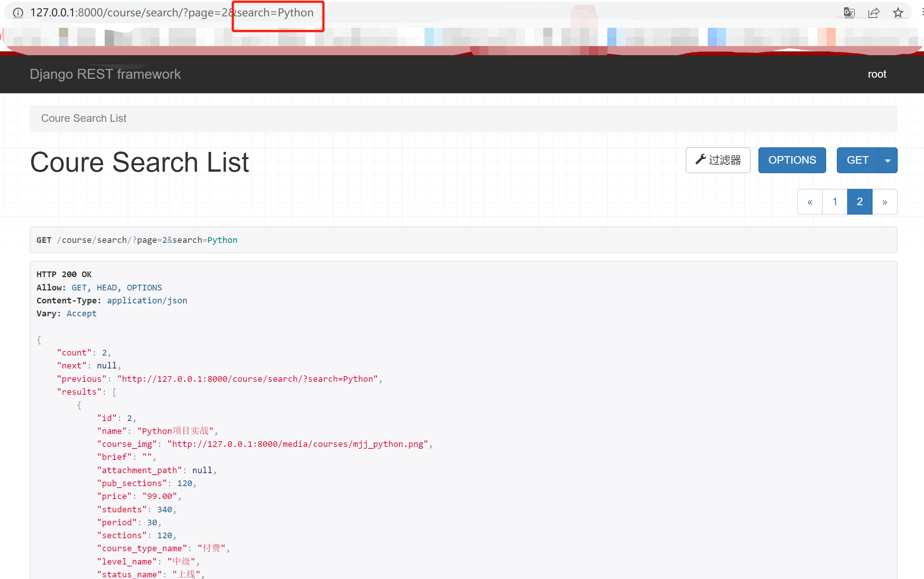Click the GET button

coord(857,160)
